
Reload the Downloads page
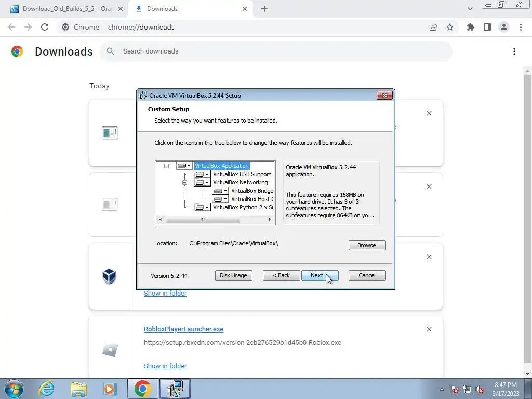coord(45,27)
